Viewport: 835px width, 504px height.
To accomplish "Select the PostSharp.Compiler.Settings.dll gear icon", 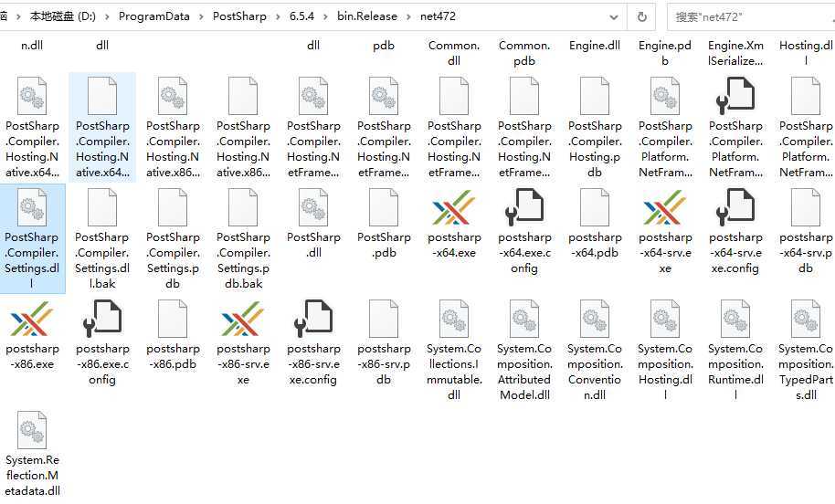I will pyautogui.click(x=32, y=207).
